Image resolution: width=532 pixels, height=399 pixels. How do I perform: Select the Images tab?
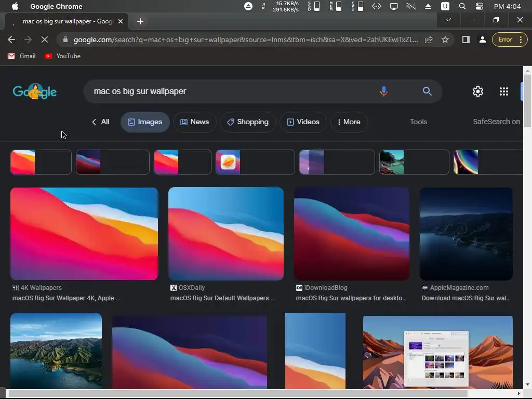click(145, 122)
